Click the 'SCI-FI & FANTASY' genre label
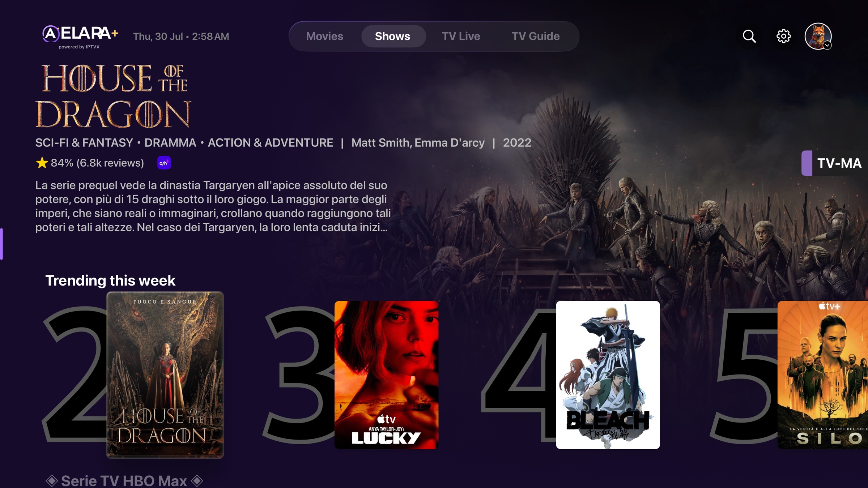The width and height of the screenshot is (868, 488). pos(84,143)
